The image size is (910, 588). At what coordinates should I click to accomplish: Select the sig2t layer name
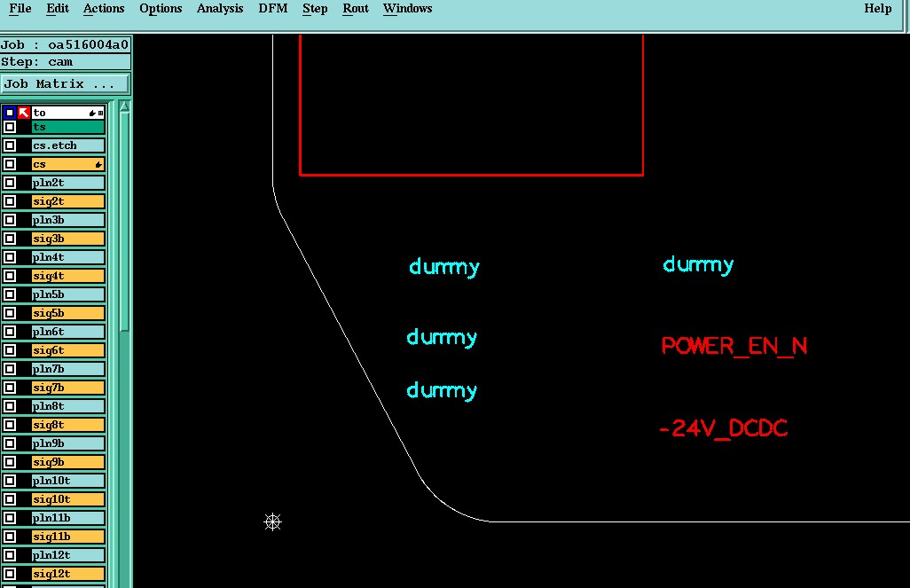click(x=68, y=201)
